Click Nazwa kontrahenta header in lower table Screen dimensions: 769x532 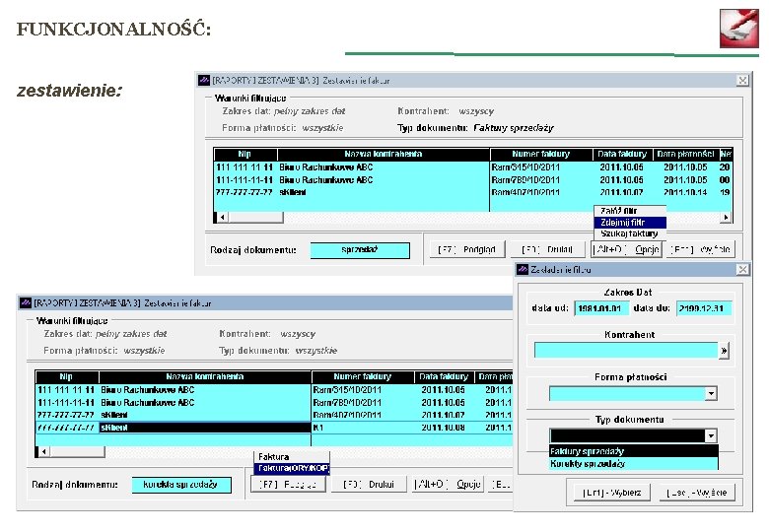[205, 376]
